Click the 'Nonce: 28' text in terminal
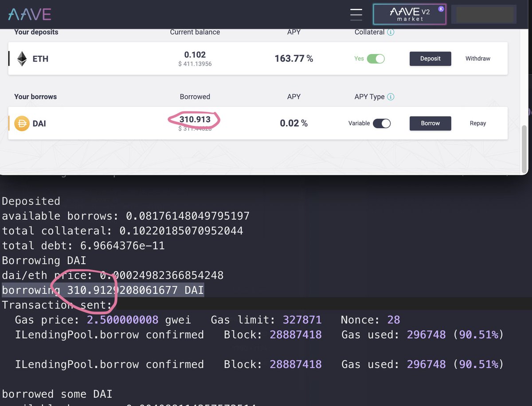Image resolution: width=532 pixels, height=406 pixels. [371, 320]
